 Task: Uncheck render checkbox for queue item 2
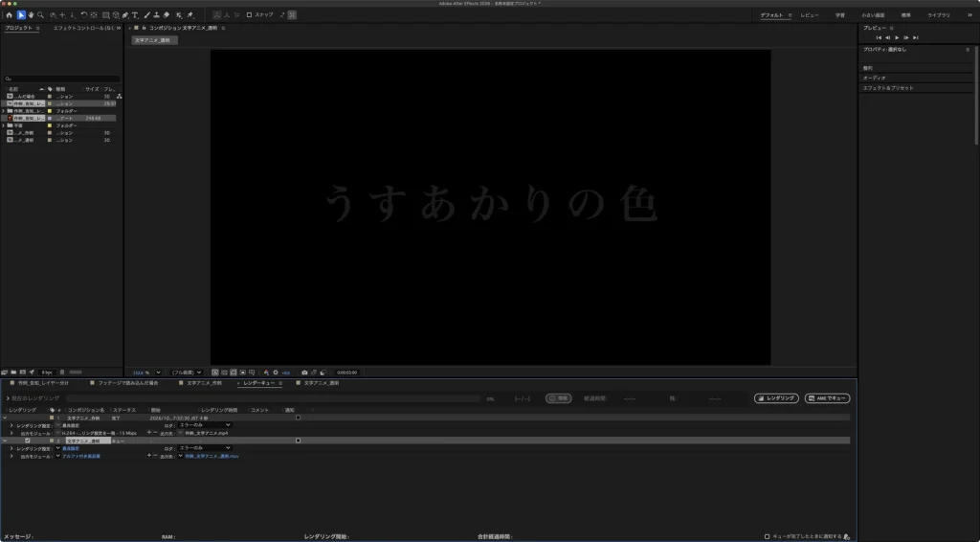pos(27,440)
